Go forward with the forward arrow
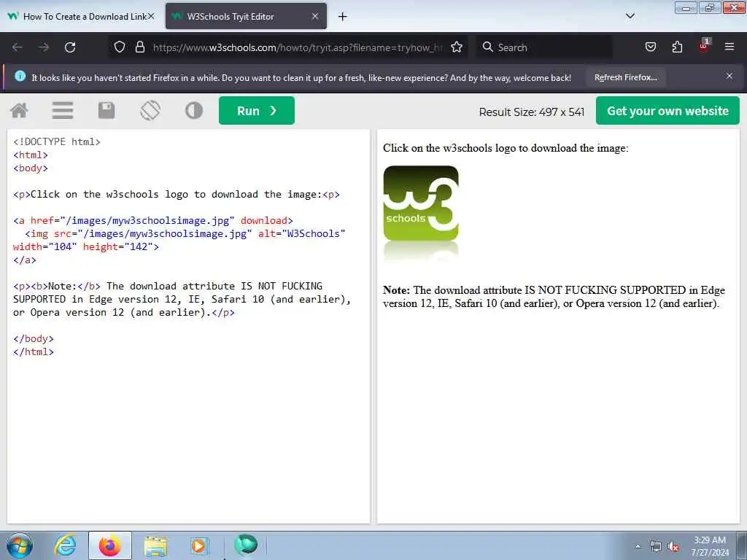 tap(44, 47)
